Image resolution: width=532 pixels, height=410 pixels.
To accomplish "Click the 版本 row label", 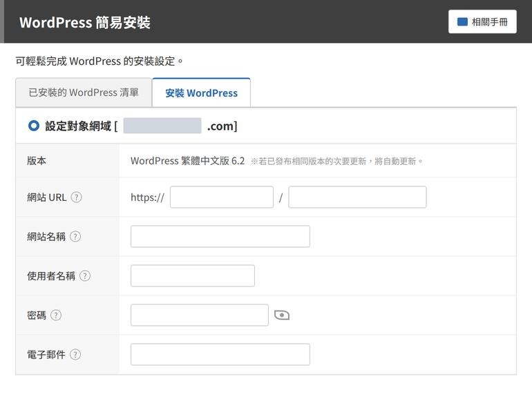I will (37, 161).
